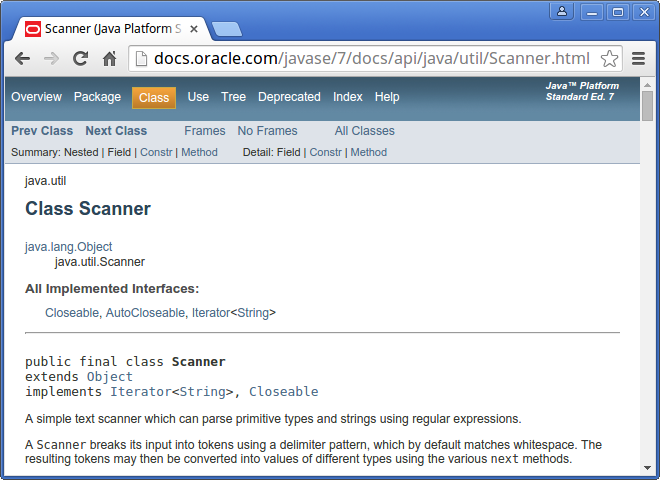660x480 pixels.
Task: Open the Overview navigation item
Action: (36, 97)
